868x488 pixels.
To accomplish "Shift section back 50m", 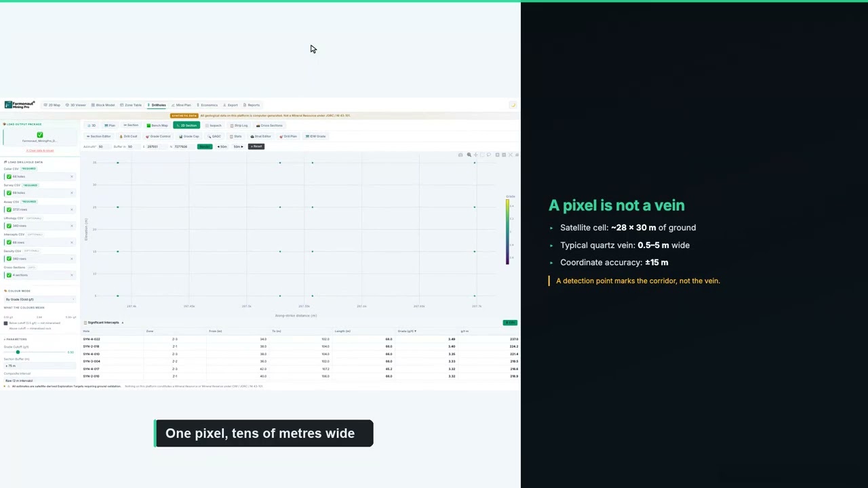I will click(222, 146).
